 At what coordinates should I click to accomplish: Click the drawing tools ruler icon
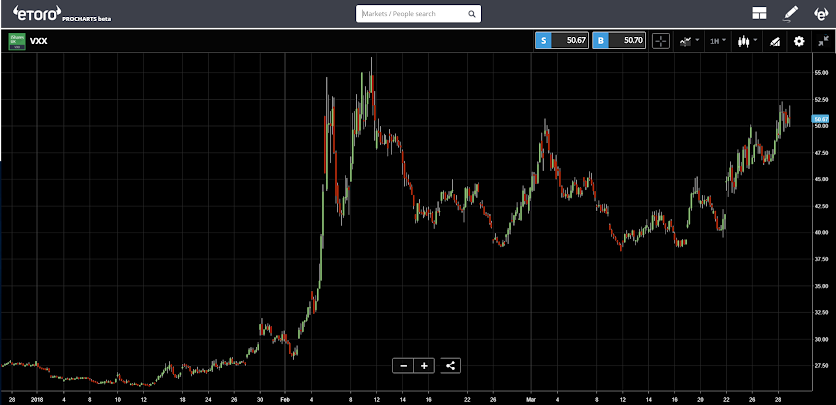775,42
